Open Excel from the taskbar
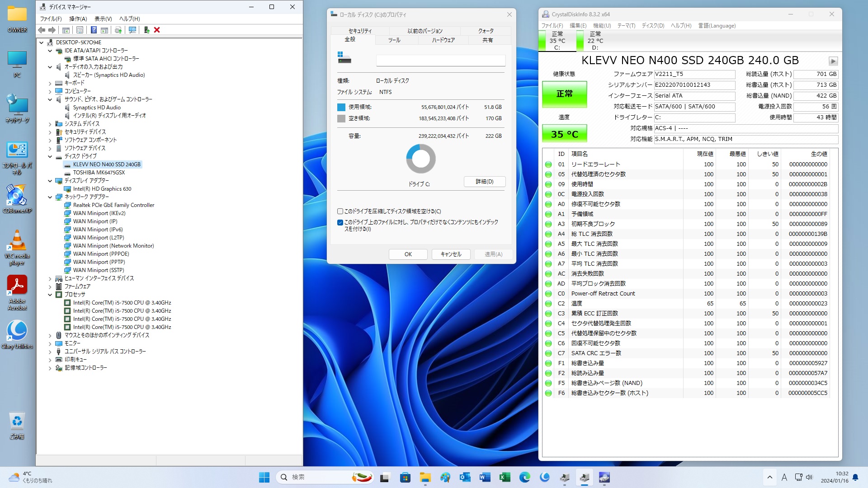The image size is (868, 488). [x=505, y=477]
